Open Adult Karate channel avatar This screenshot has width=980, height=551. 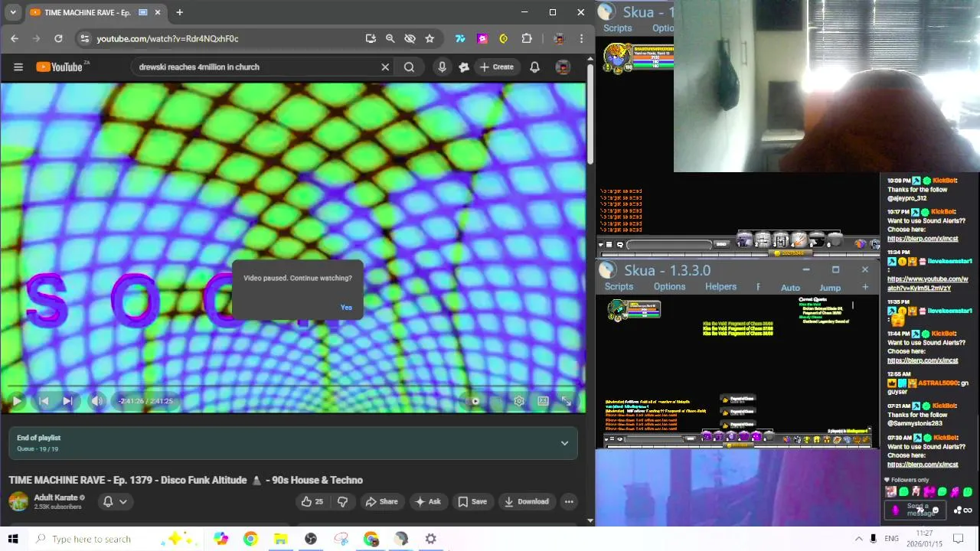tap(18, 502)
